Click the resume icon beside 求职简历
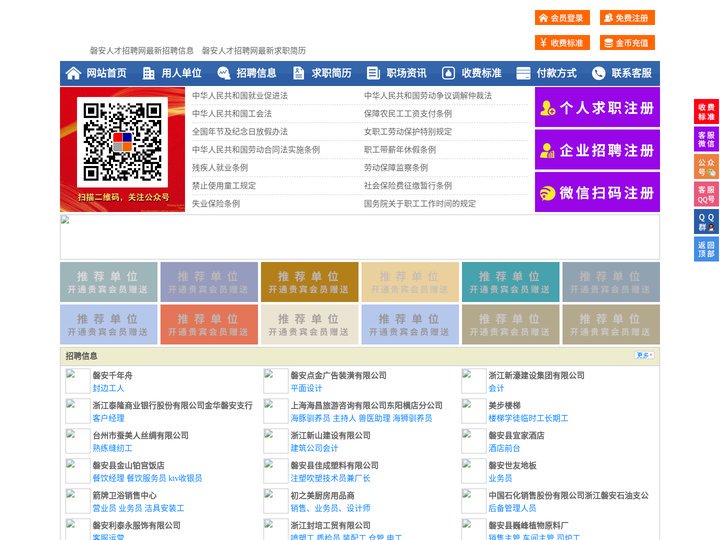720x540 pixels. (298, 73)
